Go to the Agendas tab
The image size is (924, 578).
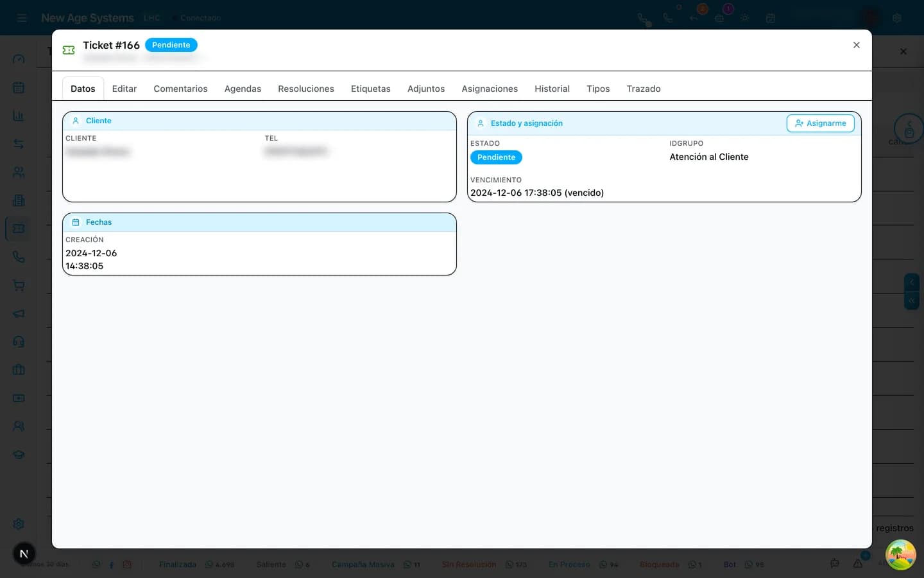pos(243,89)
